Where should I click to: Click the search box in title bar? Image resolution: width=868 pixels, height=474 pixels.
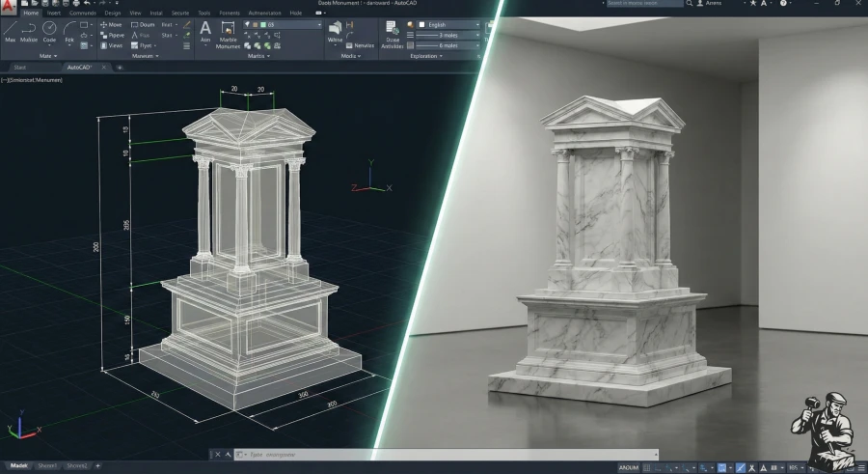coord(644,3)
